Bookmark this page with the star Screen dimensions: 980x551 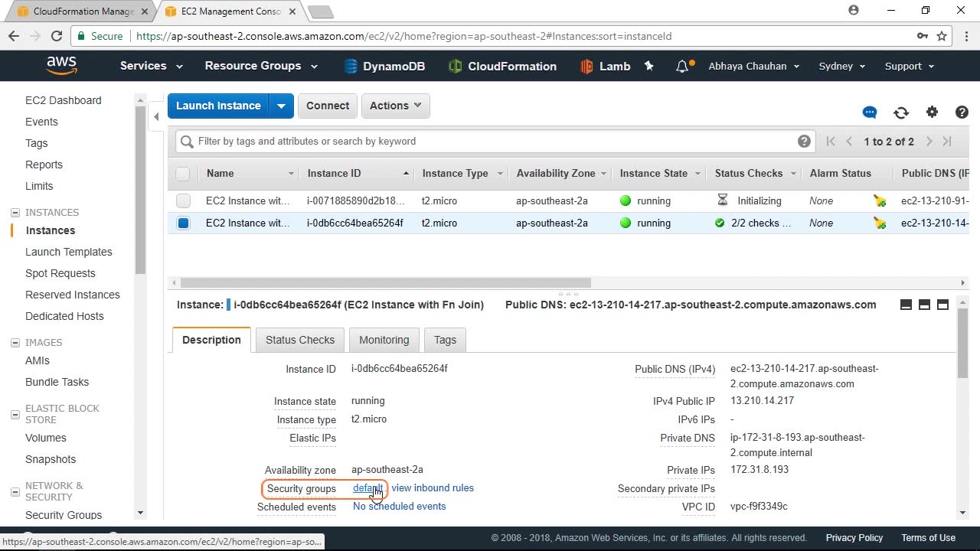tap(942, 36)
